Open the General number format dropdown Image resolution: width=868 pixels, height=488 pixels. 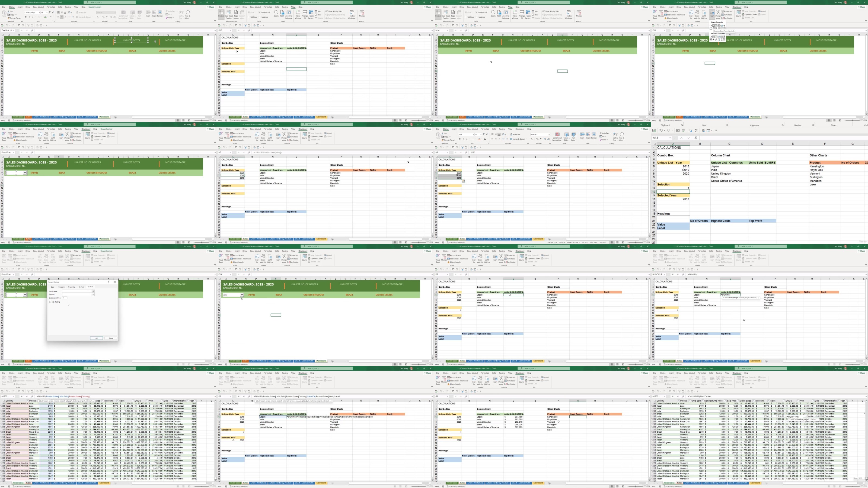[115, 12]
